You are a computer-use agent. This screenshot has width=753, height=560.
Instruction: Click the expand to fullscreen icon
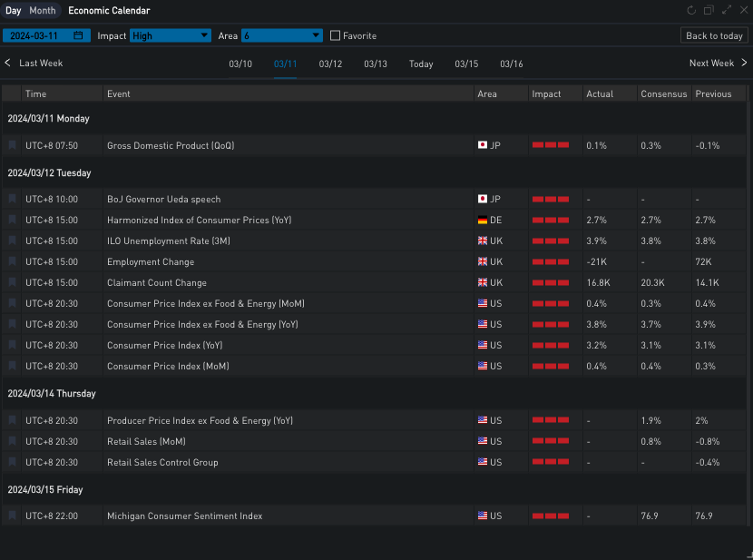(x=726, y=11)
